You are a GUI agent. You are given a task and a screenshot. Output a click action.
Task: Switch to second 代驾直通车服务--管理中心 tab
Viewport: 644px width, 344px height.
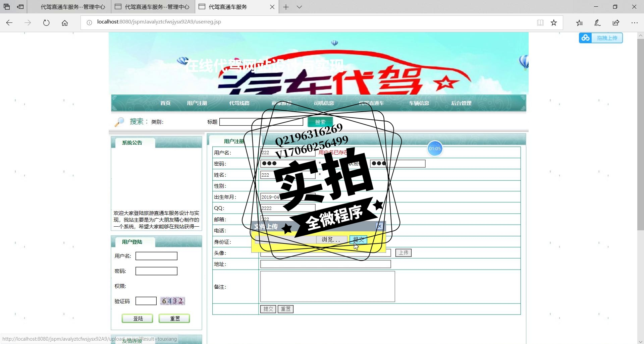(153, 7)
